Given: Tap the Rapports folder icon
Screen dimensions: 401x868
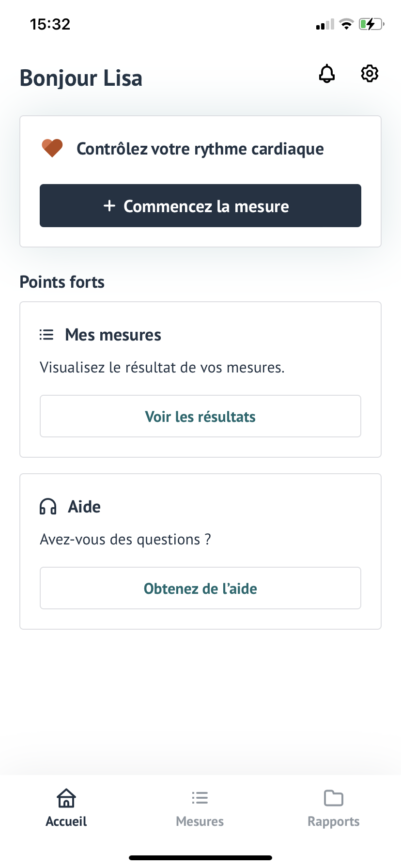Looking at the screenshot, I should point(333,798).
